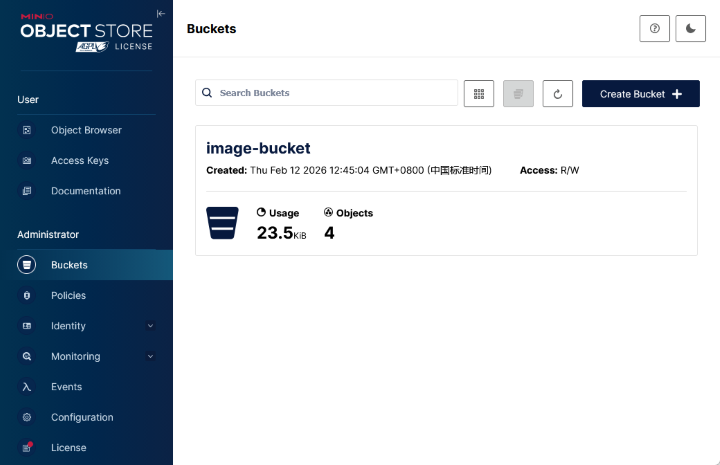Click the bucket icon in image-bucket card
This screenshot has width=720, height=465.
[222, 222]
